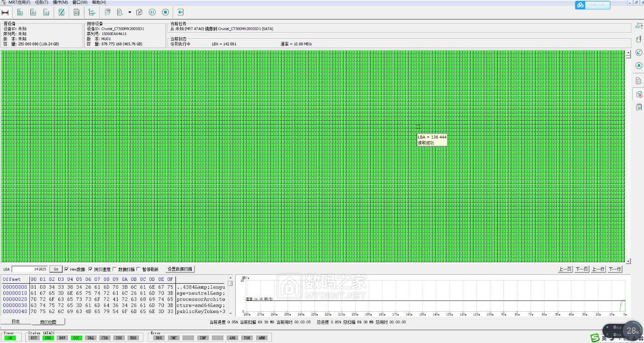Open the 帮助(H) menu
Image resolution: width=644 pixels, height=343 pixels.
tap(99, 2)
